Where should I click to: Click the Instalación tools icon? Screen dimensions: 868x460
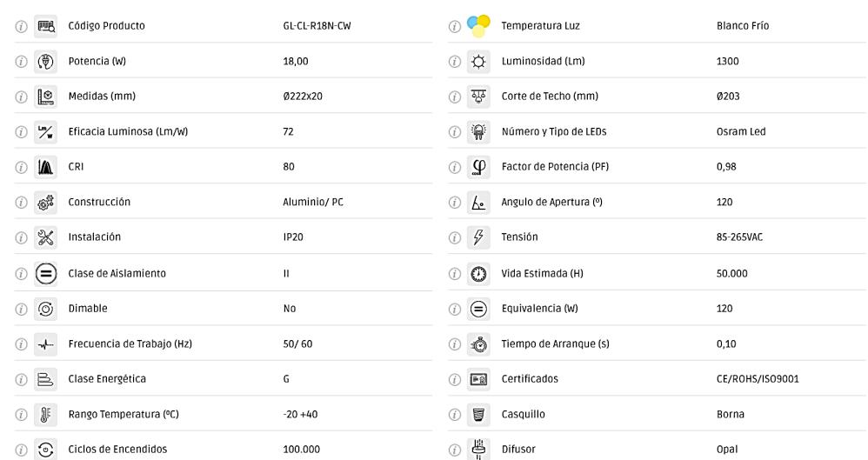click(45, 237)
